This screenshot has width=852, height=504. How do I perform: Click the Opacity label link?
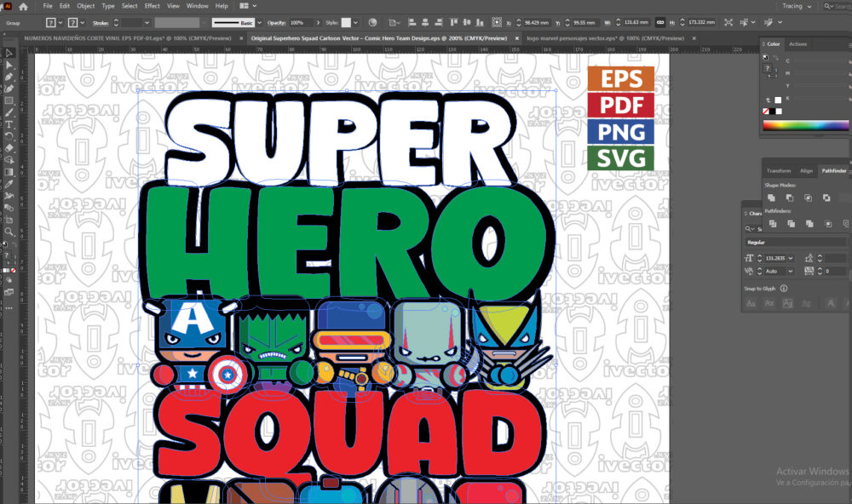point(276,23)
